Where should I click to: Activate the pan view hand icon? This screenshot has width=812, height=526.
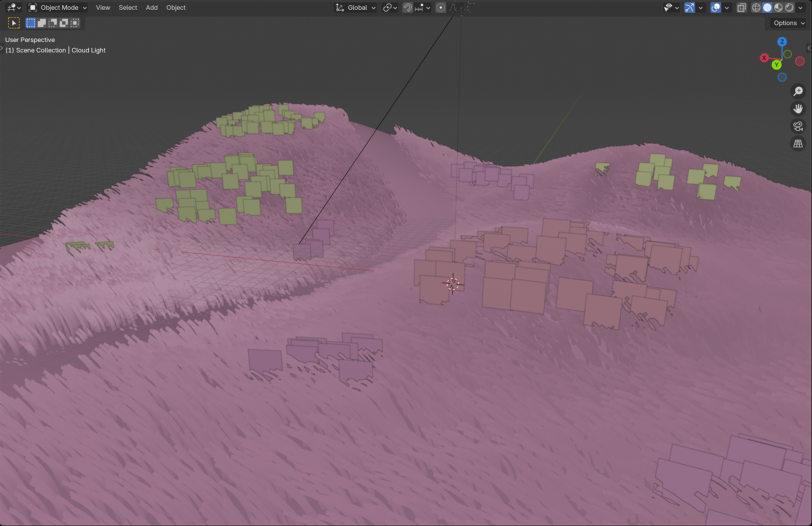pyautogui.click(x=798, y=109)
